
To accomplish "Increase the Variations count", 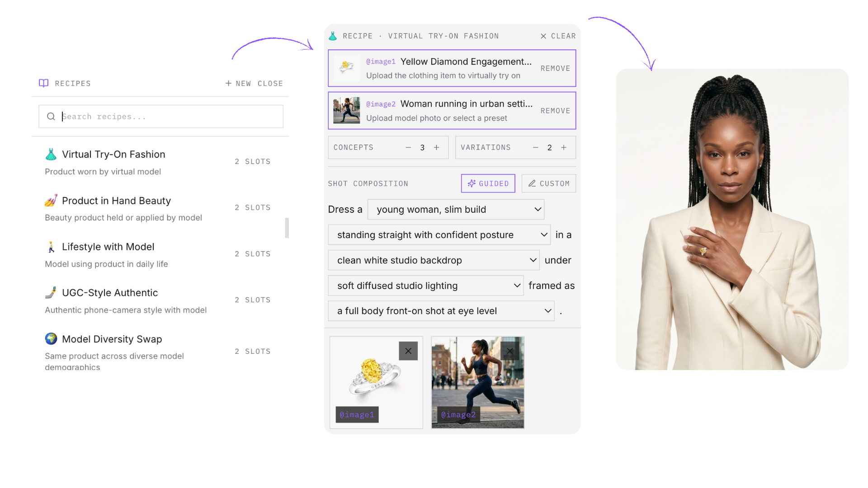I will click(x=564, y=147).
